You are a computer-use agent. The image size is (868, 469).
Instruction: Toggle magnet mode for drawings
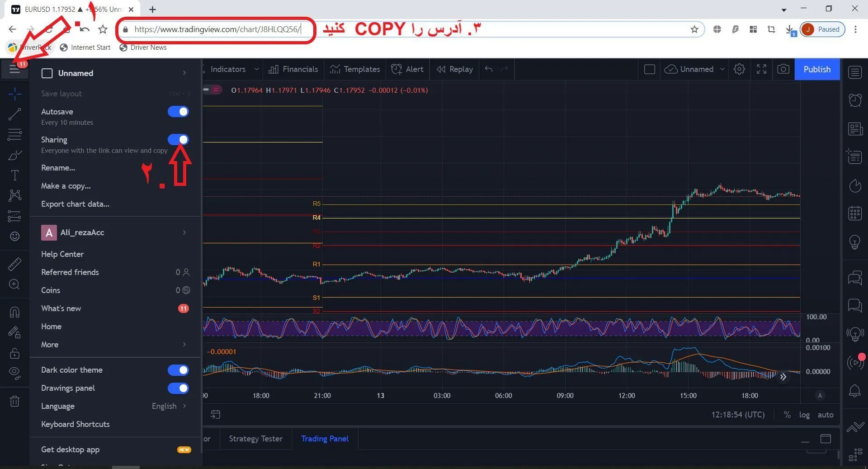click(x=14, y=312)
